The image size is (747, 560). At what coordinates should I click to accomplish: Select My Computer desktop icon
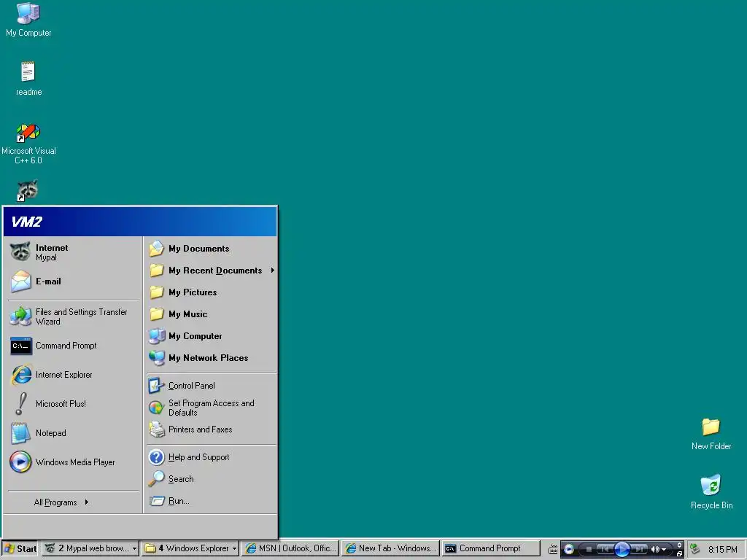coord(28,20)
